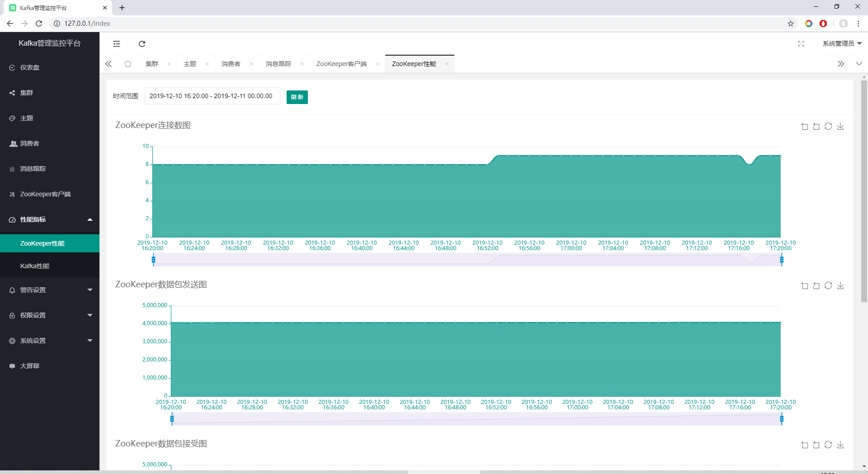Restore the 连接数图 chart with refresh icon
This screenshot has width=868, height=474.
828,127
